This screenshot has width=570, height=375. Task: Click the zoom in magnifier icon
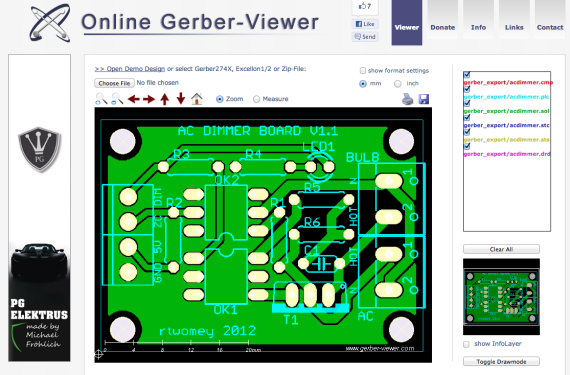(101, 99)
